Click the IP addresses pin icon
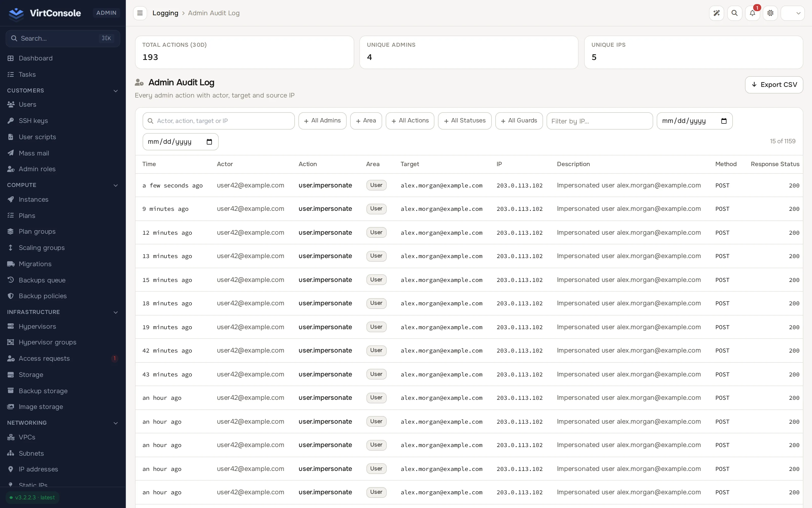812x508 pixels. (11, 469)
